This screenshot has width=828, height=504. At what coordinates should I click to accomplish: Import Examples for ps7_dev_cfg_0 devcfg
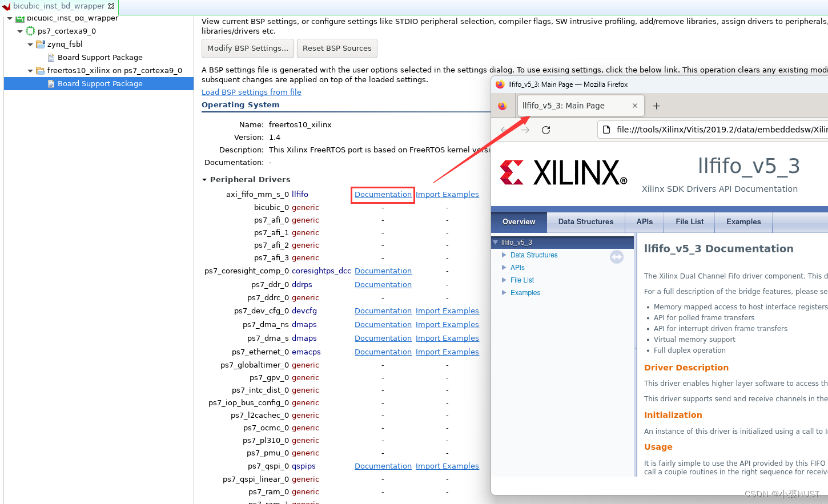(x=447, y=311)
